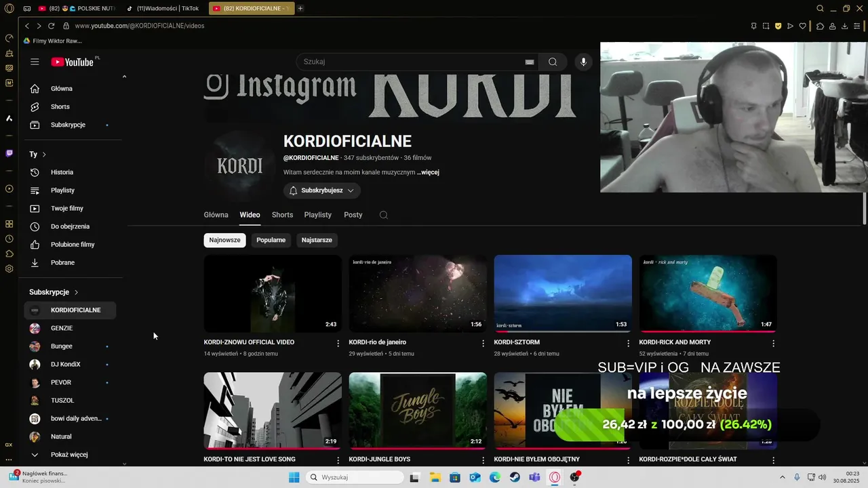
Task: Open the Subskrybujesz subscription dropdown
Action: [322, 191]
